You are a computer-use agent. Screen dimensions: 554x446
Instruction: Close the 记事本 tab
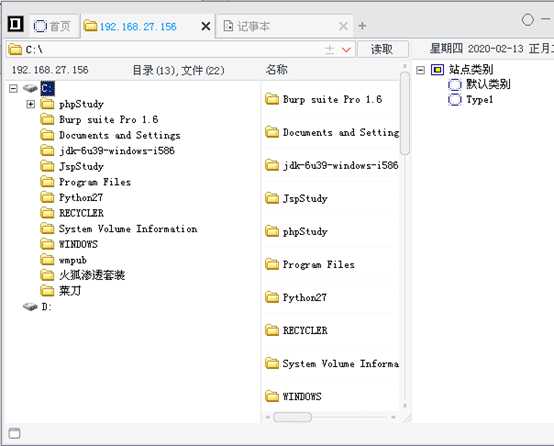pyautogui.click(x=343, y=26)
